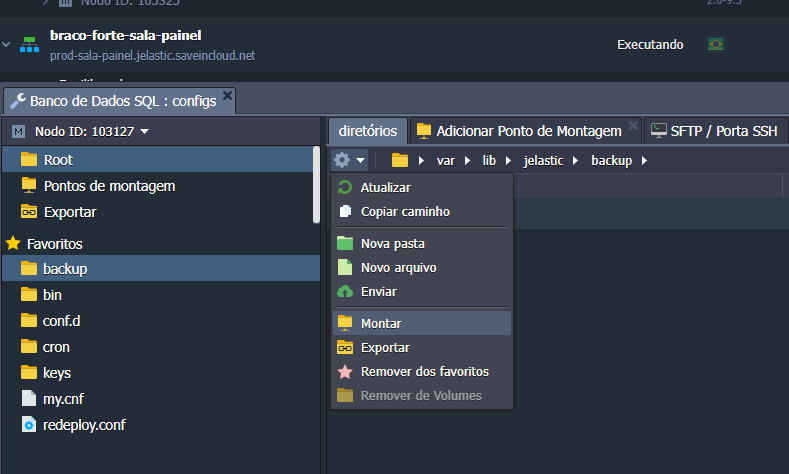Close the Banco de Dados SQL tab
This screenshot has width=789, height=474.
(227, 96)
